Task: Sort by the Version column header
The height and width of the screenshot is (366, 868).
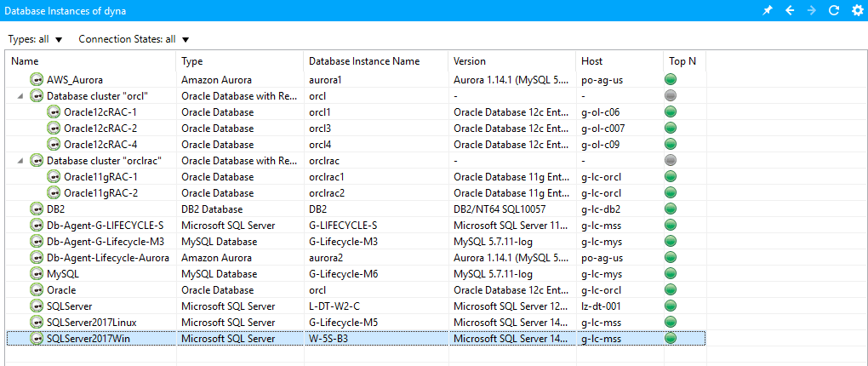Action: (511, 61)
